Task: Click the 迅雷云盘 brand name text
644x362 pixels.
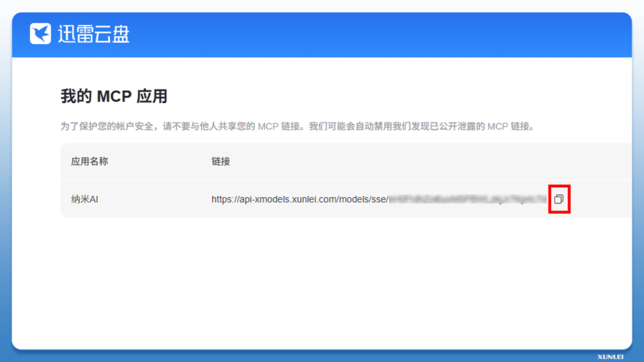Action: tap(94, 34)
